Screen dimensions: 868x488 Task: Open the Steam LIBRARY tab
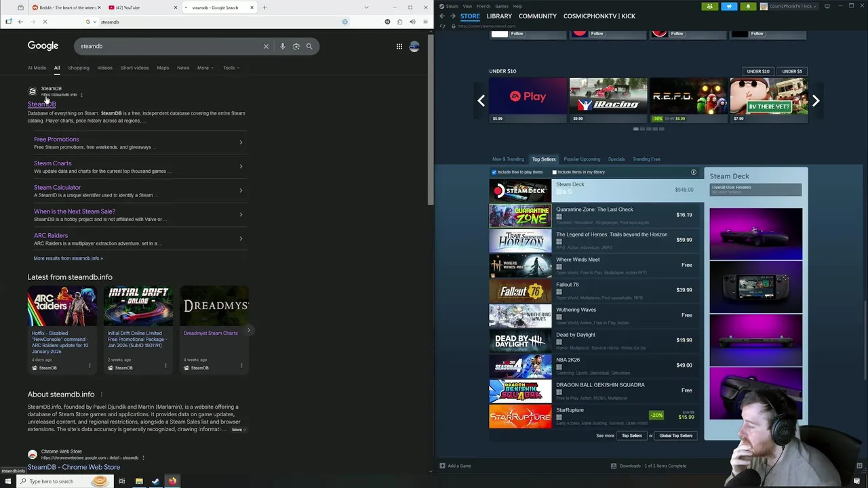pos(499,16)
